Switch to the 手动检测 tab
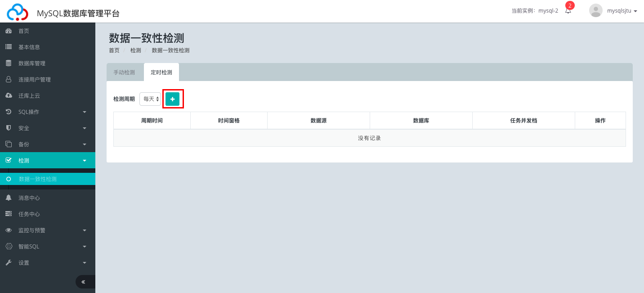This screenshot has width=644, height=293. 124,72
